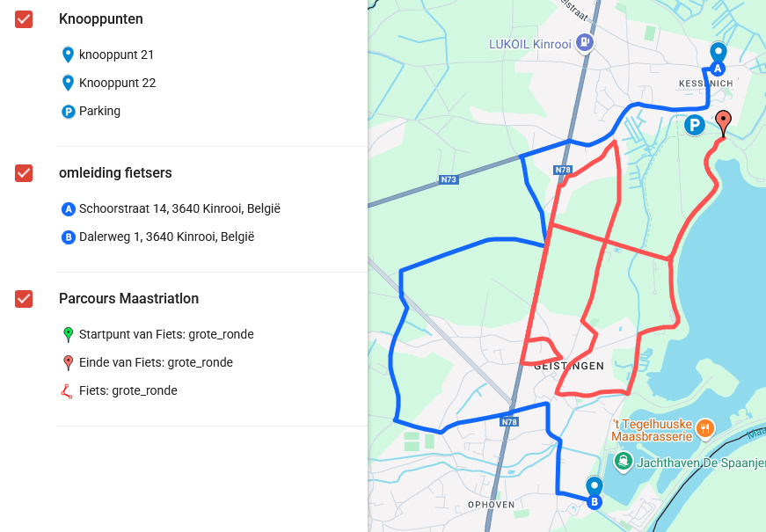
Task: Select Schoorstraat 14 address entry
Action: [x=171, y=209]
